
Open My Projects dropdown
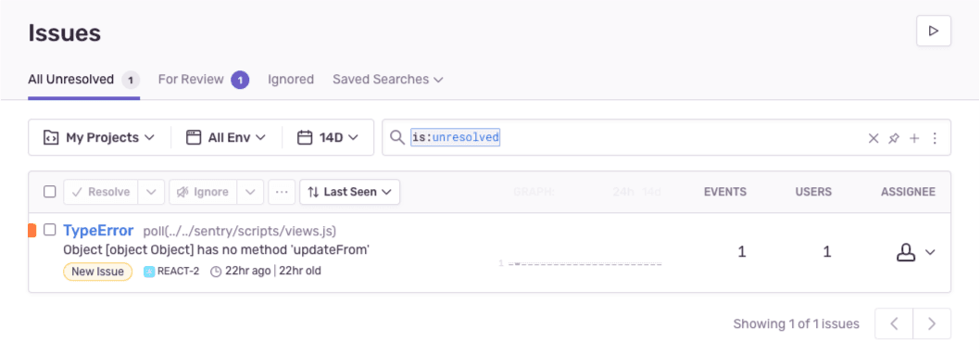pyautogui.click(x=99, y=137)
